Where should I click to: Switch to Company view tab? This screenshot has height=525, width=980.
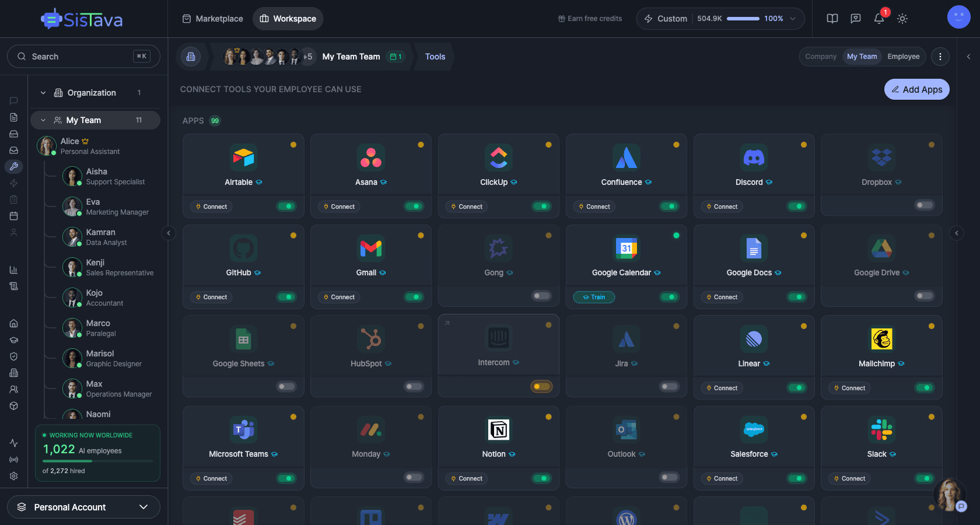[x=821, y=57]
